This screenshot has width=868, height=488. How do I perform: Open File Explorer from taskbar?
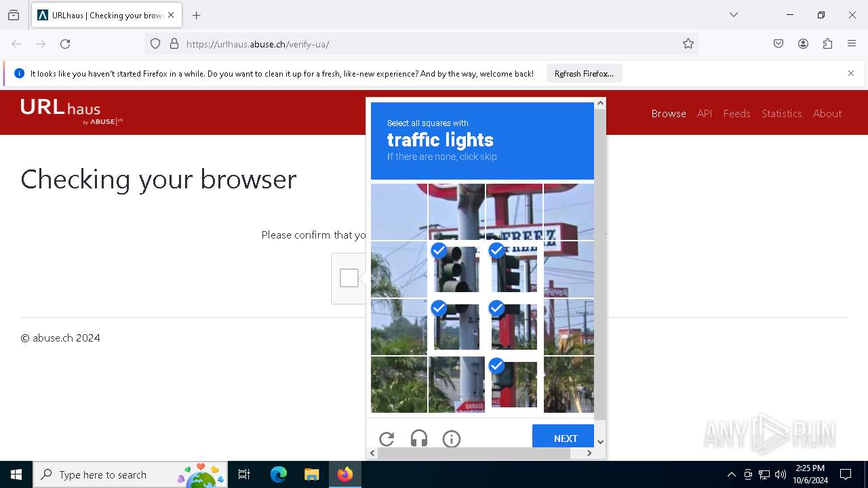[x=311, y=474]
